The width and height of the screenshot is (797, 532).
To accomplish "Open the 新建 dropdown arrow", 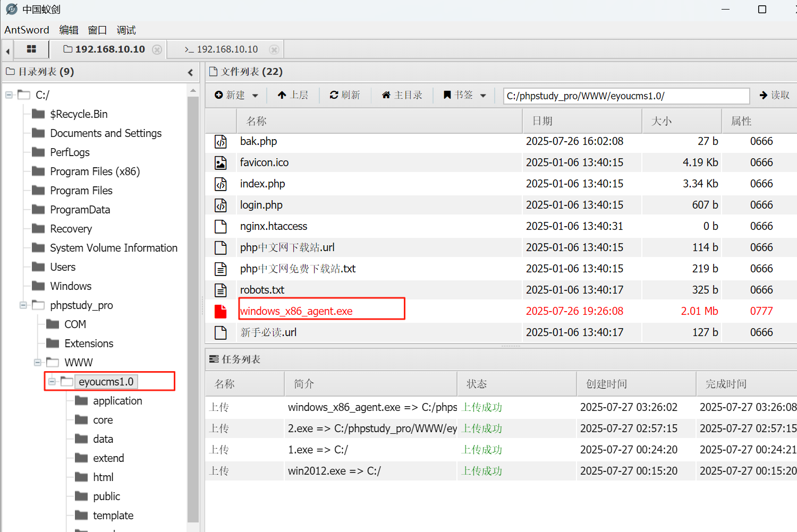I will click(x=255, y=96).
